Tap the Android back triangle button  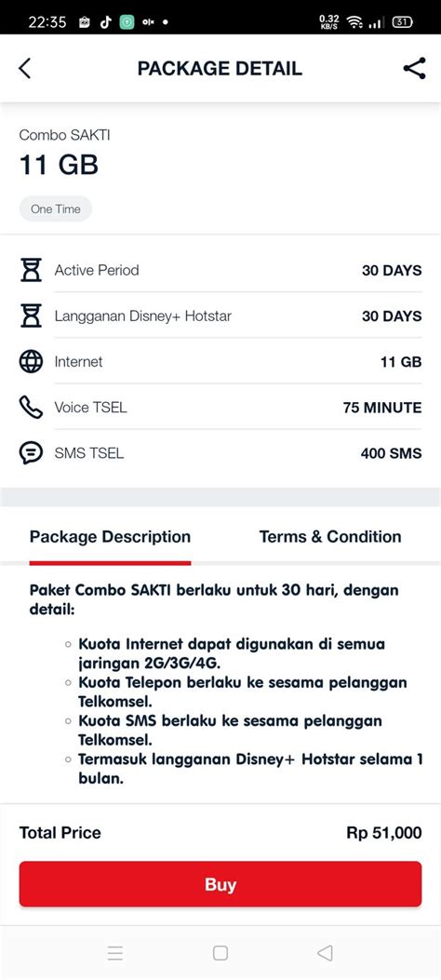pos(325,952)
